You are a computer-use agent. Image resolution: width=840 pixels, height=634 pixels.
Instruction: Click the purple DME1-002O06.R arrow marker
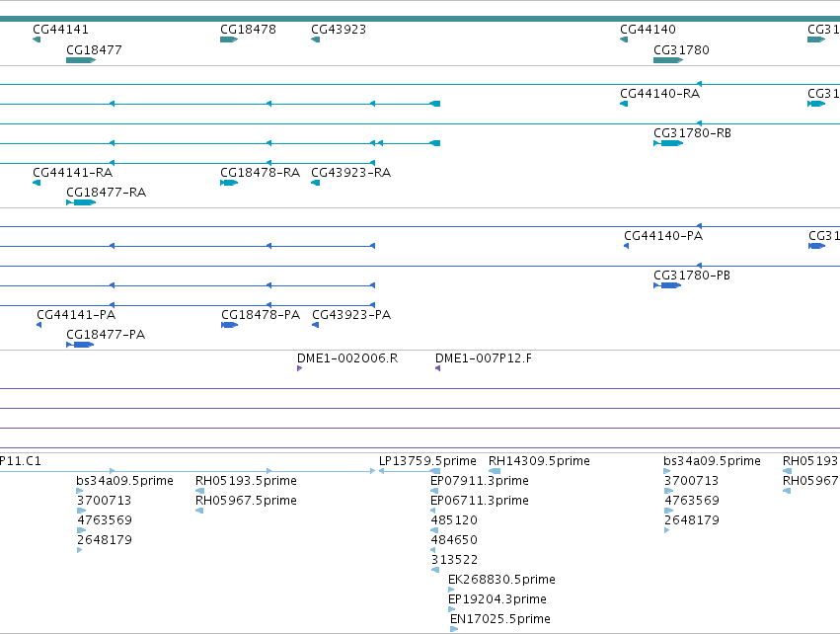click(299, 368)
